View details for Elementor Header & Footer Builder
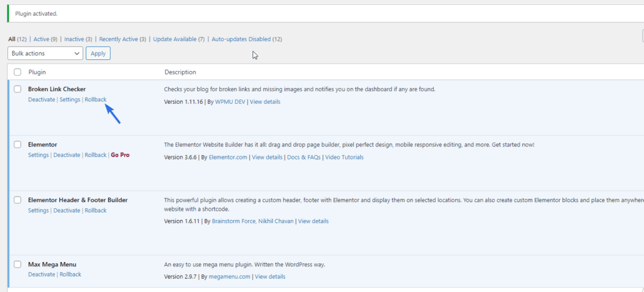This screenshot has height=292, width=644. (313, 221)
